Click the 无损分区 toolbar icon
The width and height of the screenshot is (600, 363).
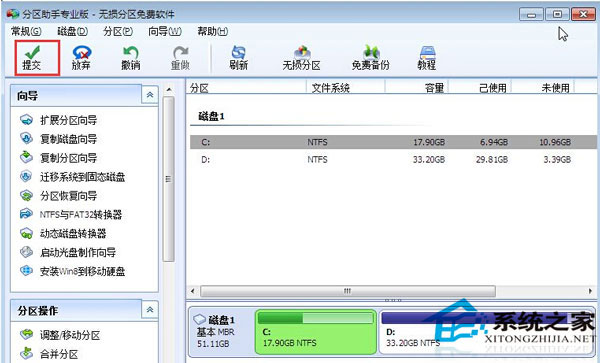[302, 52]
